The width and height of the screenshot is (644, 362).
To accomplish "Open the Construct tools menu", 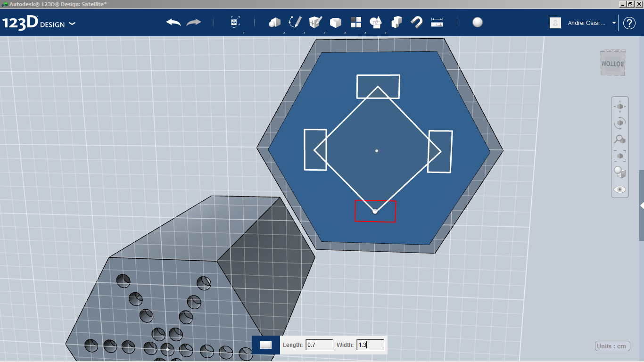I will point(315,22).
